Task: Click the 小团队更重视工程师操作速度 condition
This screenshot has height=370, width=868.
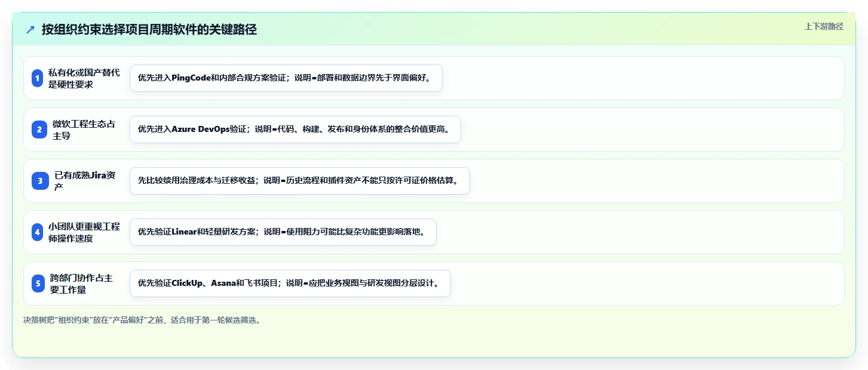Action: click(x=84, y=232)
